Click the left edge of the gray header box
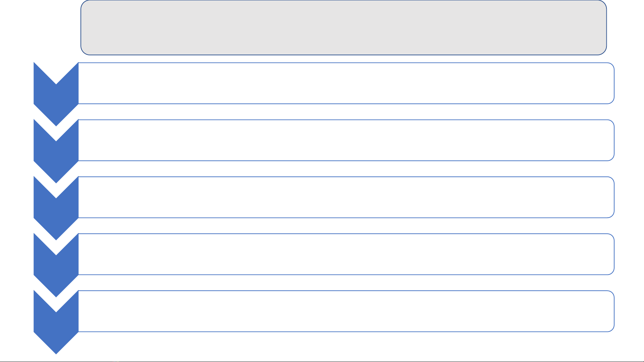The image size is (644, 362). tap(81, 27)
